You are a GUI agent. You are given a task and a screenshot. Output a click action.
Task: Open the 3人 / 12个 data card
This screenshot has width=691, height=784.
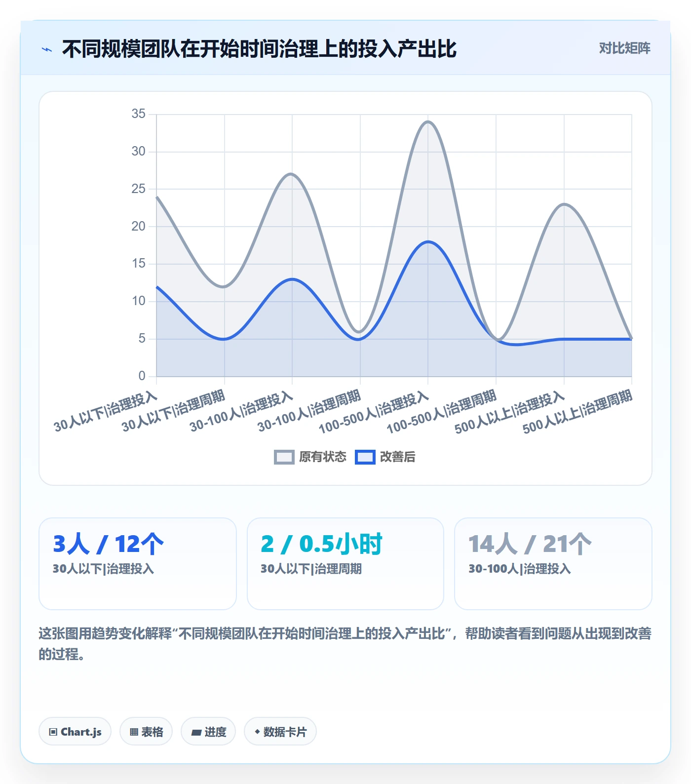pyautogui.click(x=138, y=564)
